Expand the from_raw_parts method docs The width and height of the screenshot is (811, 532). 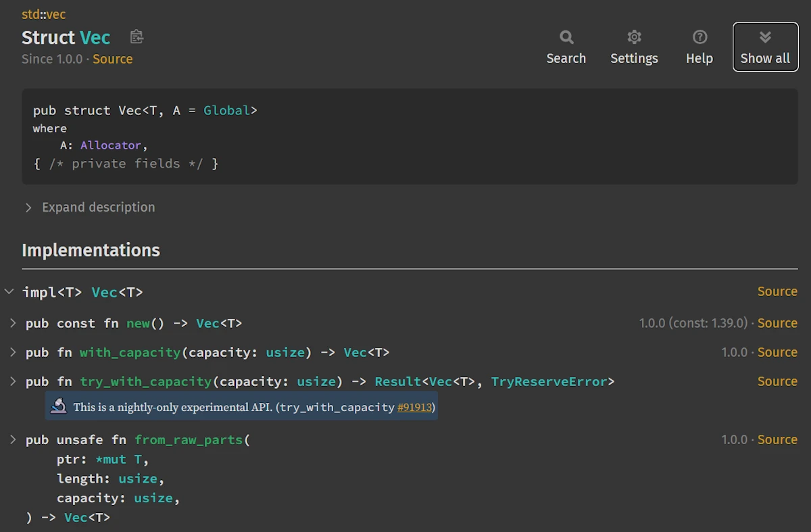click(x=13, y=440)
